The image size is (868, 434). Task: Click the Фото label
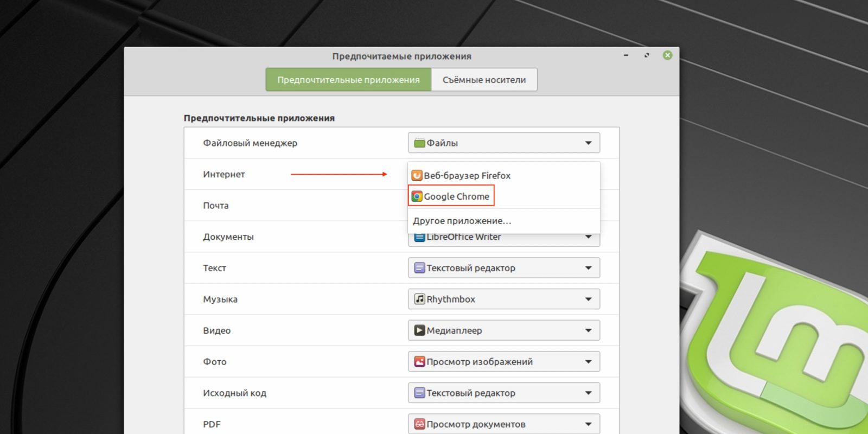click(215, 362)
